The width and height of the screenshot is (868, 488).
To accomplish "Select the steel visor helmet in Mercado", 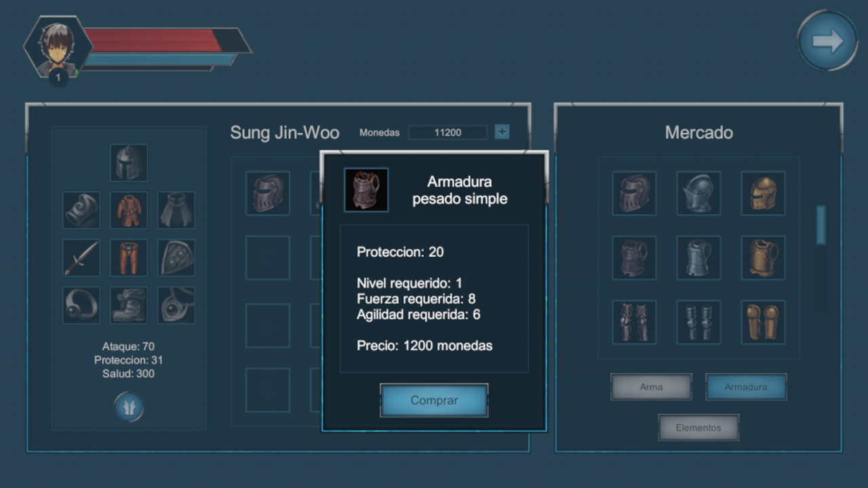I will click(698, 193).
